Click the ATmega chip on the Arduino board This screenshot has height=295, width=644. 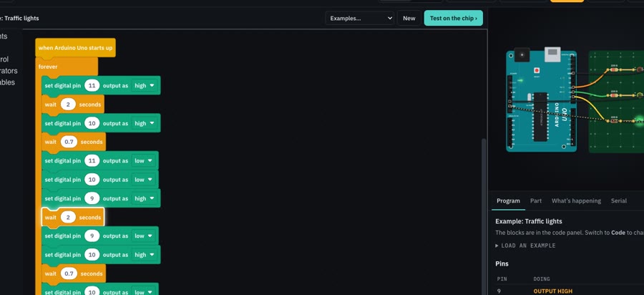tap(540, 117)
